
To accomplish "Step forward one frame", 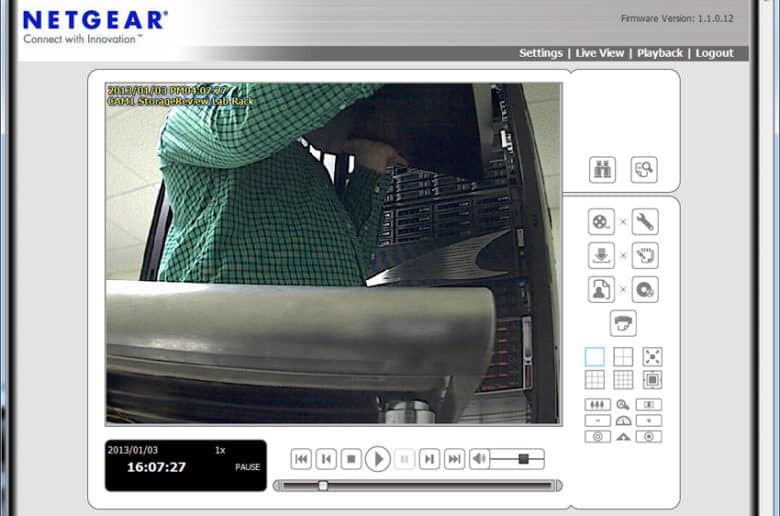I will [x=429, y=459].
